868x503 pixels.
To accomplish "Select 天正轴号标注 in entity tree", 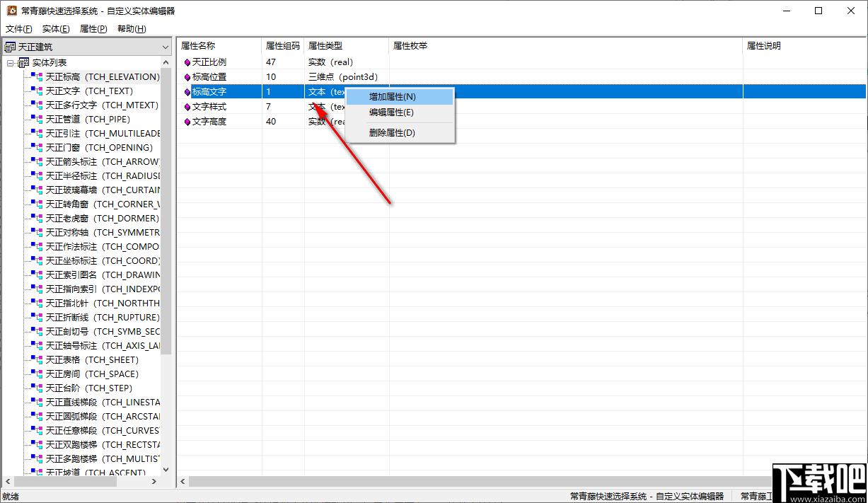I will 103,345.
